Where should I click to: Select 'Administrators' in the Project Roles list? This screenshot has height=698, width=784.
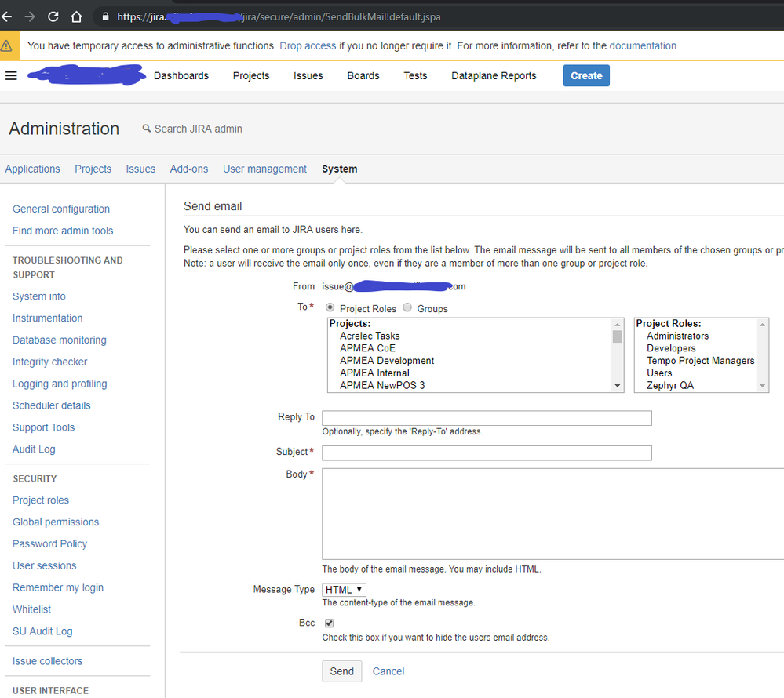tap(677, 336)
